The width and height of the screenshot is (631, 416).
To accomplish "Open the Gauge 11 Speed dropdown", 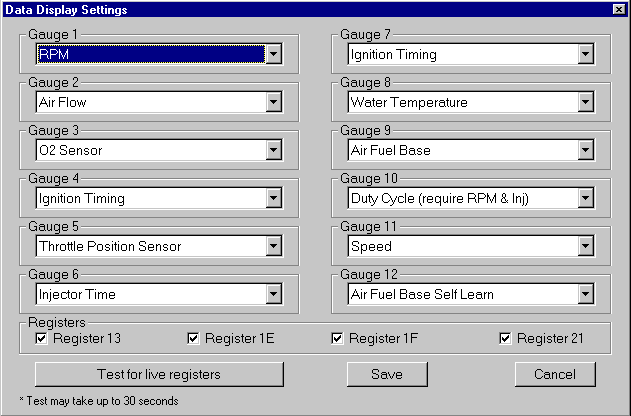I will [585, 247].
